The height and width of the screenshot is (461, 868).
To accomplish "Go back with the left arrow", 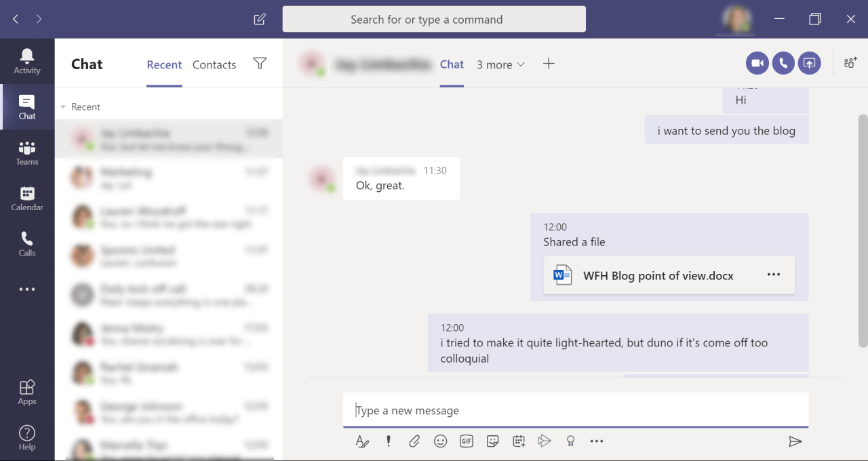I will [x=16, y=19].
